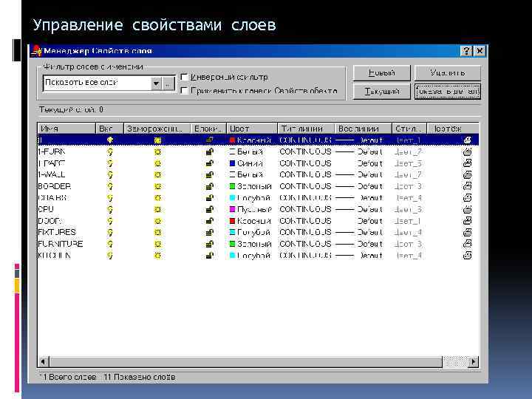Click the plot printer icon for 1-WALL

[x=467, y=174]
